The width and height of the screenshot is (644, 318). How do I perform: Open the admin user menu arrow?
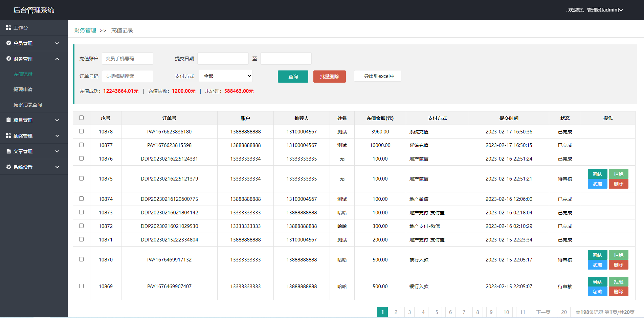[621, 10]
